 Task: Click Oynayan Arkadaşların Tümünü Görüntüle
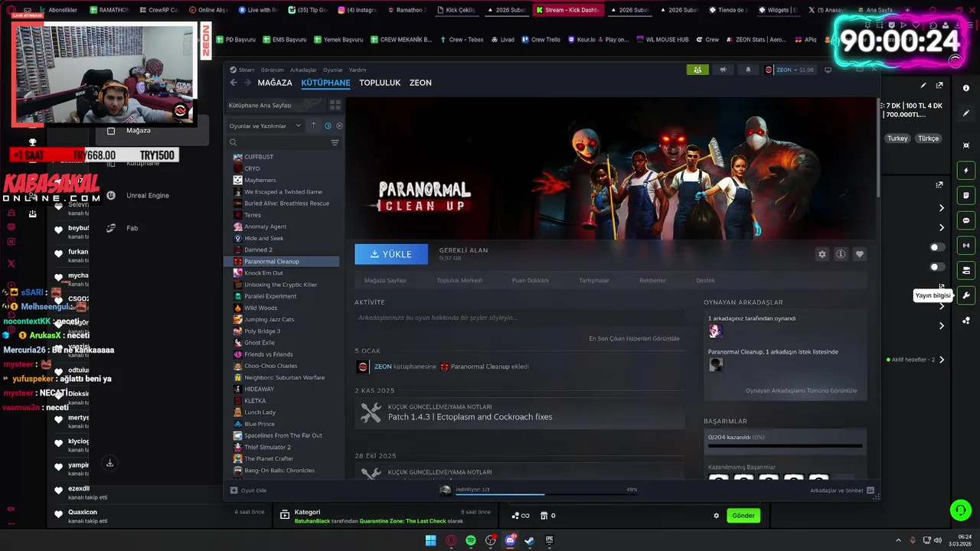click(801, 390)
